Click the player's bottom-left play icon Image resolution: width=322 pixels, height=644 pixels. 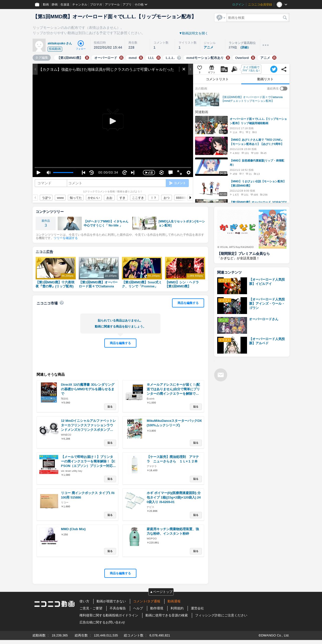pos(38,173)
